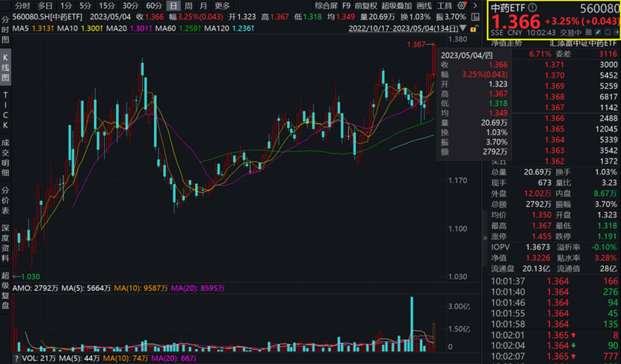Open the 前复权 adjustment dropdown
This screenshot has width=621, height=364.
[365, 5]
